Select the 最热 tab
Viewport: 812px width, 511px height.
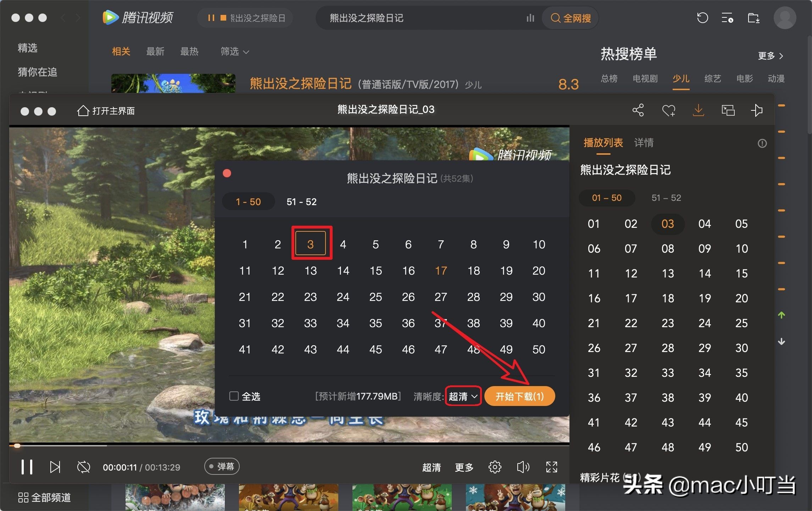click(189, 52)
